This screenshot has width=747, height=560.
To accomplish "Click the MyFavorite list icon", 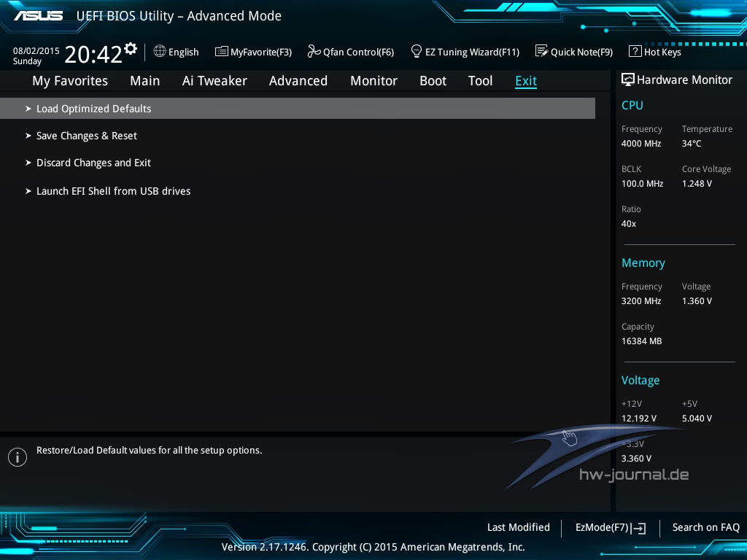I will [x=222, y=52].
